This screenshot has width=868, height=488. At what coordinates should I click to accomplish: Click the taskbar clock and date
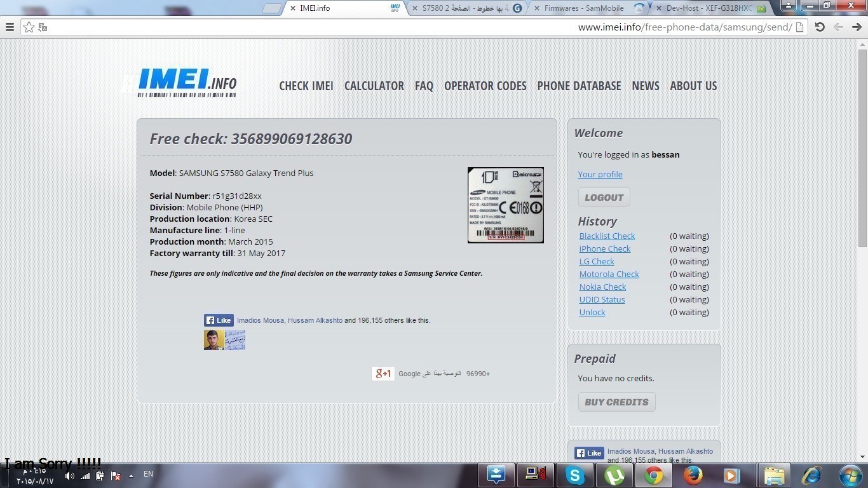pos(36,476)
